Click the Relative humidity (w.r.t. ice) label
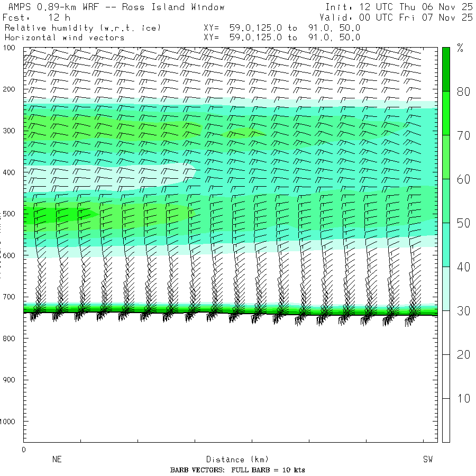Image resolution: width=476 pixels, height=476 pixels. 83,28
